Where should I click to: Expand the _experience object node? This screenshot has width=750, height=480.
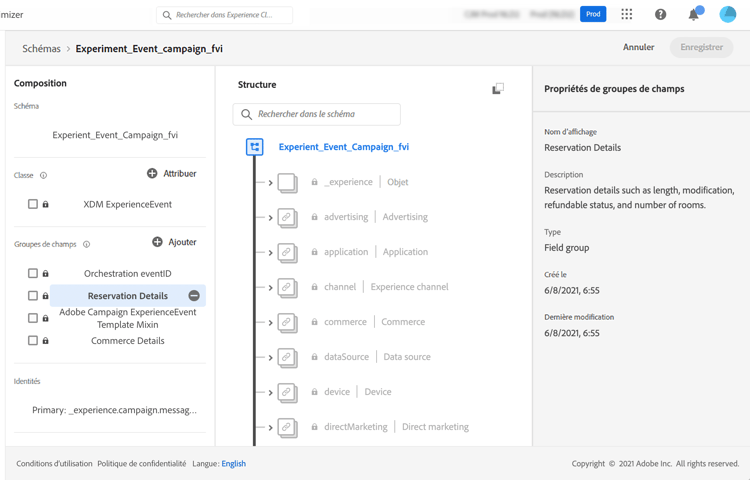[x=271, y=182]
